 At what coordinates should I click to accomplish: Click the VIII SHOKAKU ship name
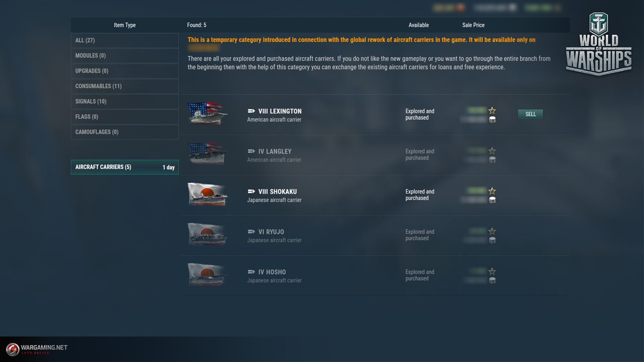click(277, 191)
